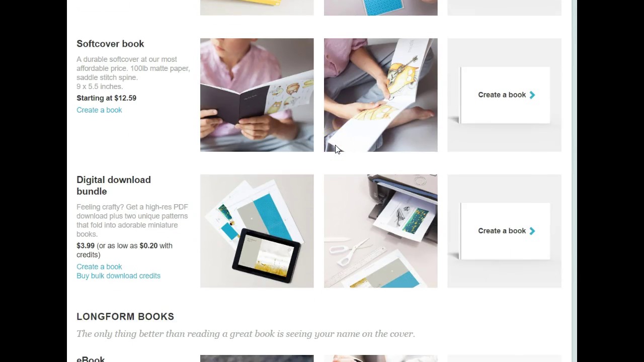Click the eBook heading at bottom
This screenshot has height=362, width=644.
pos(91,359)
